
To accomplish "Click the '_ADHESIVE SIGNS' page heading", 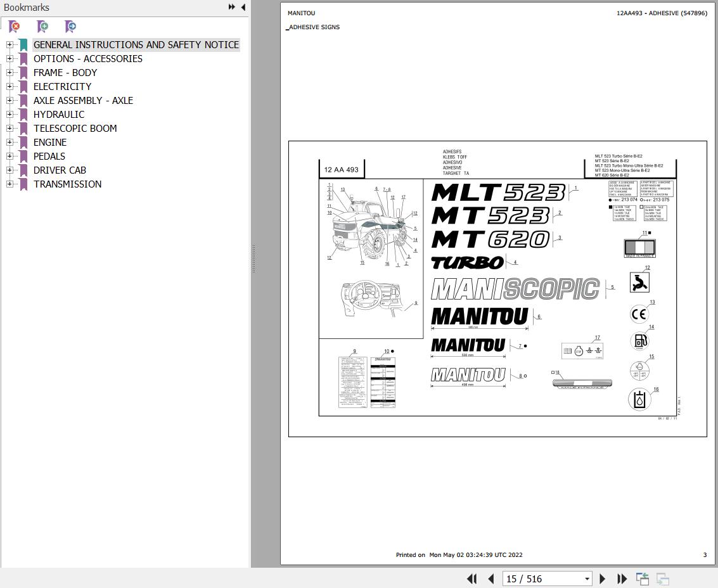I will point(313,27).
